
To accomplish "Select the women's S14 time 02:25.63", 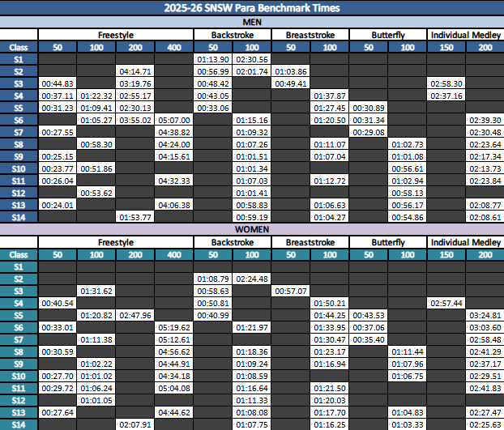I will tap(485, 424).
